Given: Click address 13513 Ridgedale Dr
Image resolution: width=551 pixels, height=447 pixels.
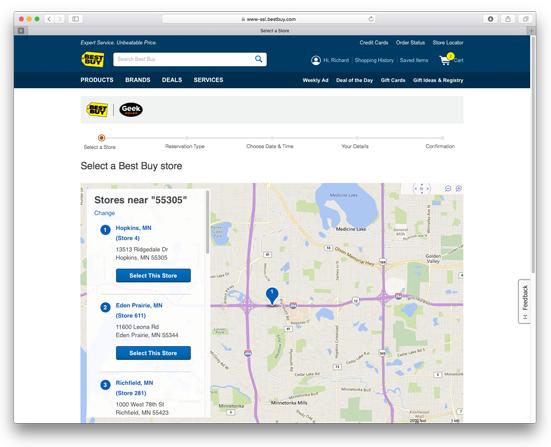Looking at the screenshot, I should [142, 250].
